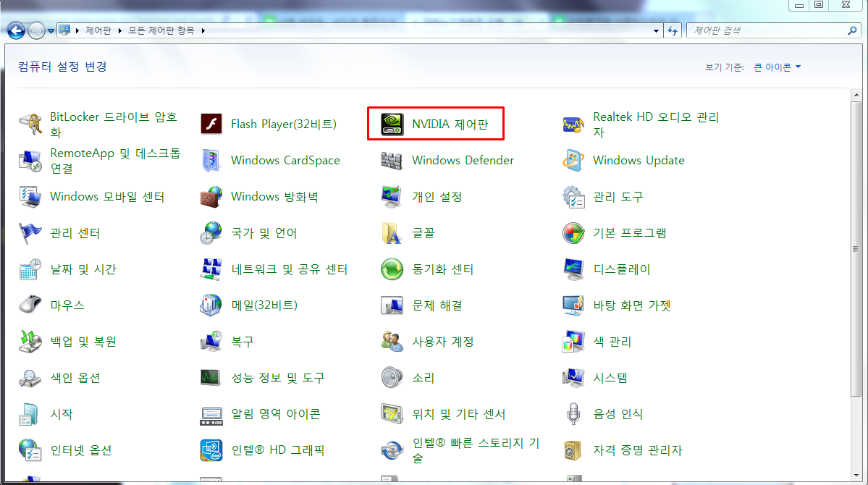Open the Realtek HD audio manager icon
The width and height of the screenshot is (868, 485).
click(x=573, y=124)
